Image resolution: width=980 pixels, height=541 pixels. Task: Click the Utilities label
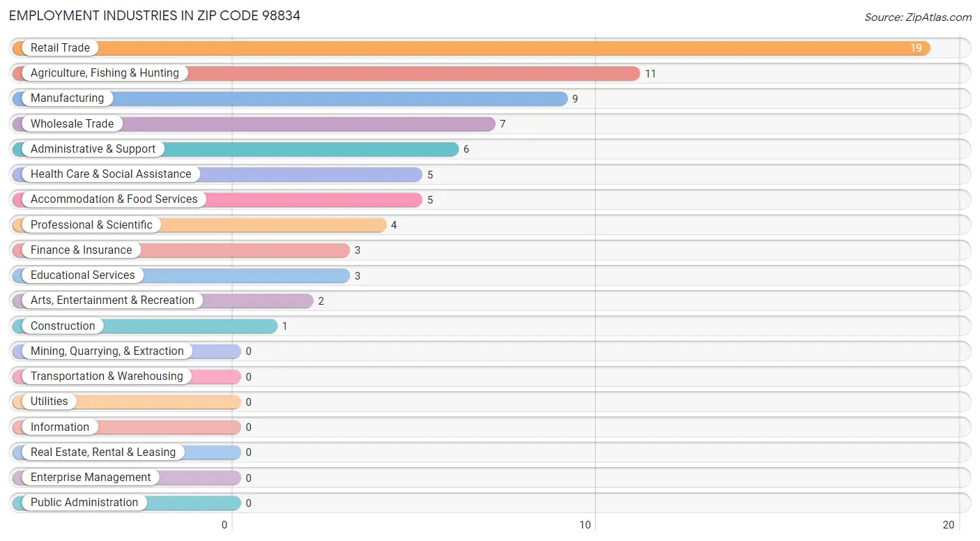49,402
